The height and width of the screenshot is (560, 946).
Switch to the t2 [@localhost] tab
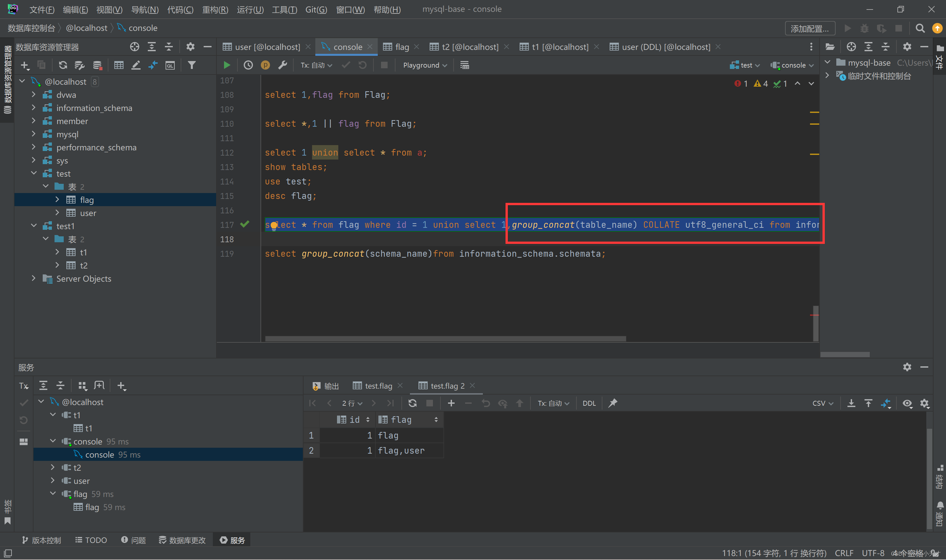click(470, 47)
